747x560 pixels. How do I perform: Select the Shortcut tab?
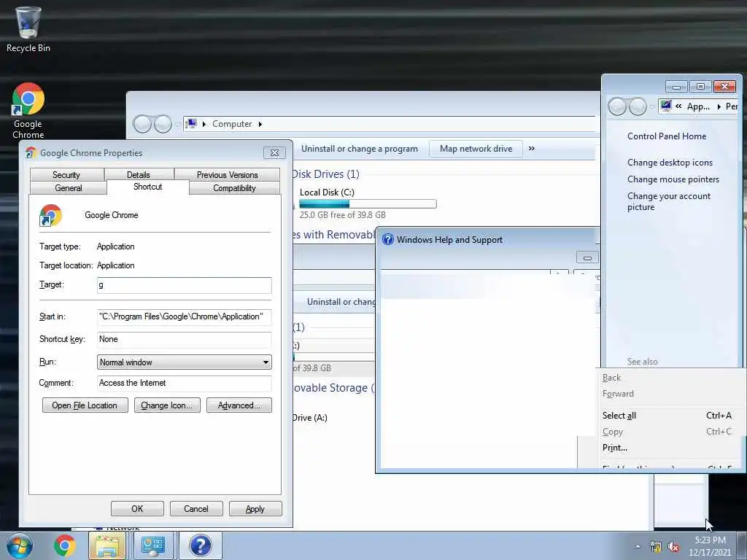pos(147,187)
